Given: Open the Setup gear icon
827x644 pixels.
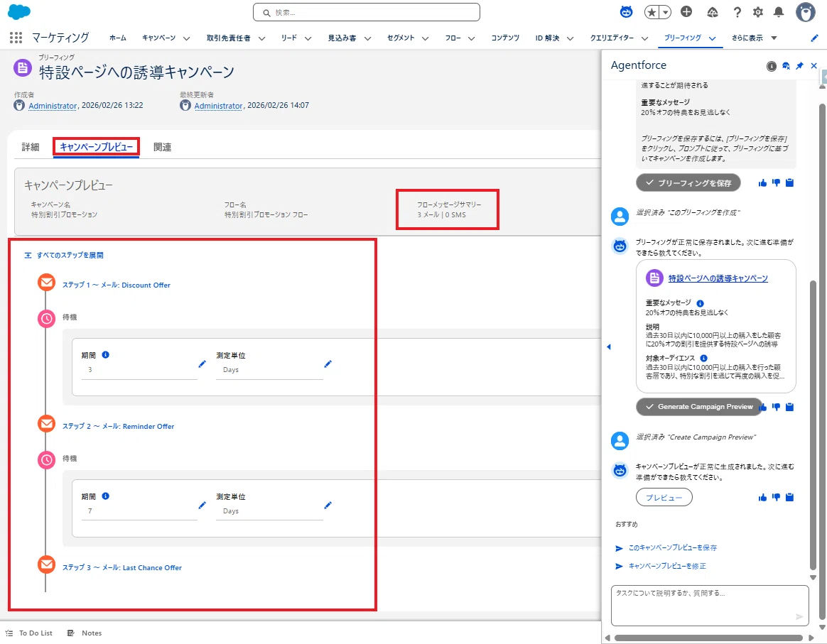Looking at the screenshot, I should [758, 12].
